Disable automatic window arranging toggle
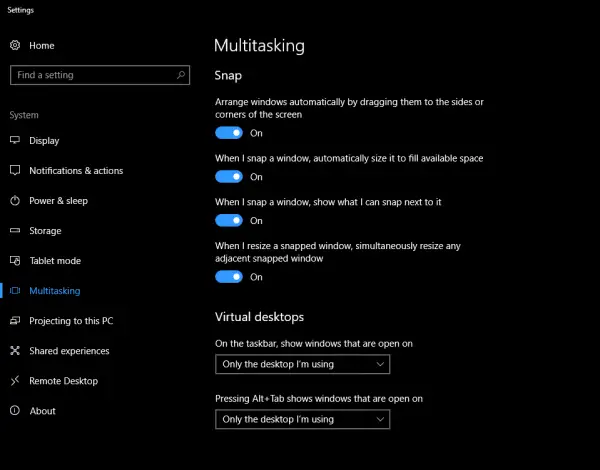Screen dimensions: 600x470 pos(229,133)
